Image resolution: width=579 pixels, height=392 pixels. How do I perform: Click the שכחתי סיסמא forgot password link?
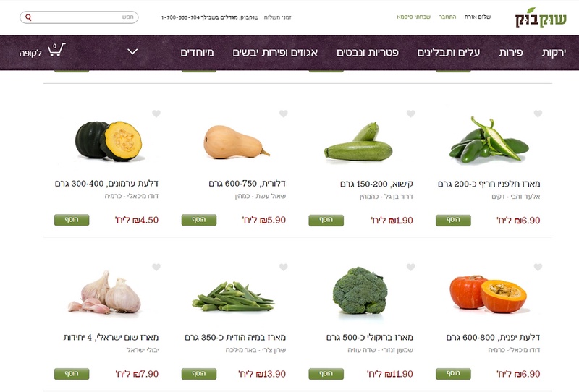(x=413, y=17)
